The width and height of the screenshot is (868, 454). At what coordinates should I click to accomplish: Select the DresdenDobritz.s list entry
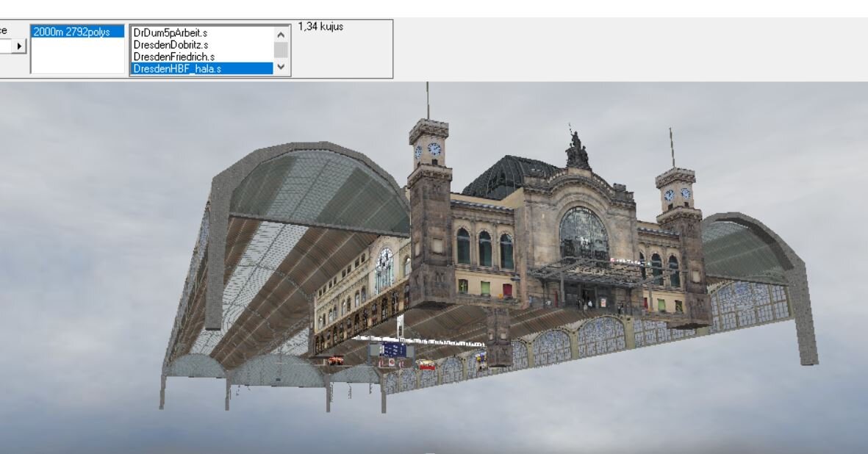point(202,45)
